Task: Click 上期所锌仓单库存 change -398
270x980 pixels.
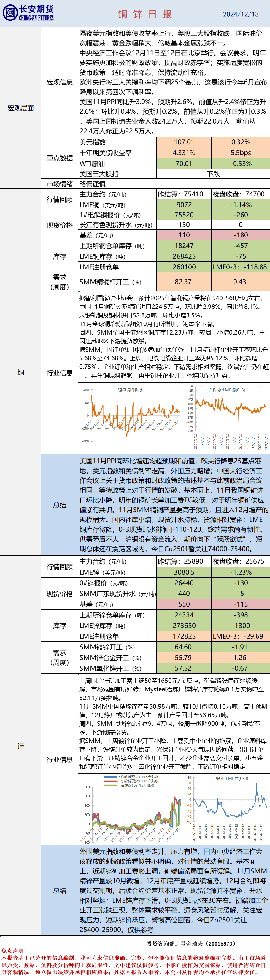Action: [x=241, y=615]
